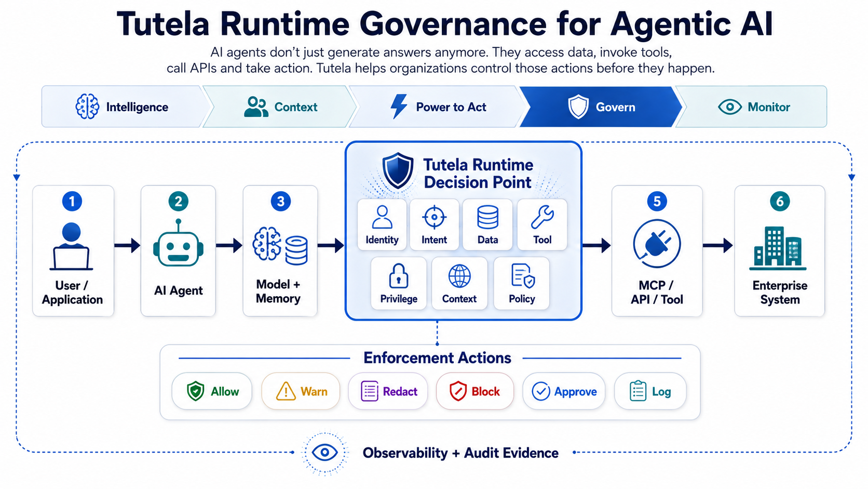
Task: Click the red Block shield icon
Action: coord(458,391)
